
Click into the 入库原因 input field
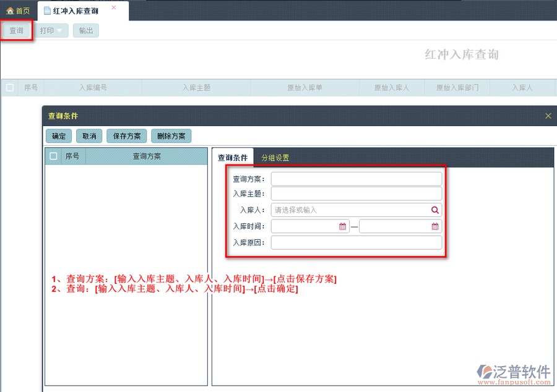pyautogui.click(x=356, y=242)
